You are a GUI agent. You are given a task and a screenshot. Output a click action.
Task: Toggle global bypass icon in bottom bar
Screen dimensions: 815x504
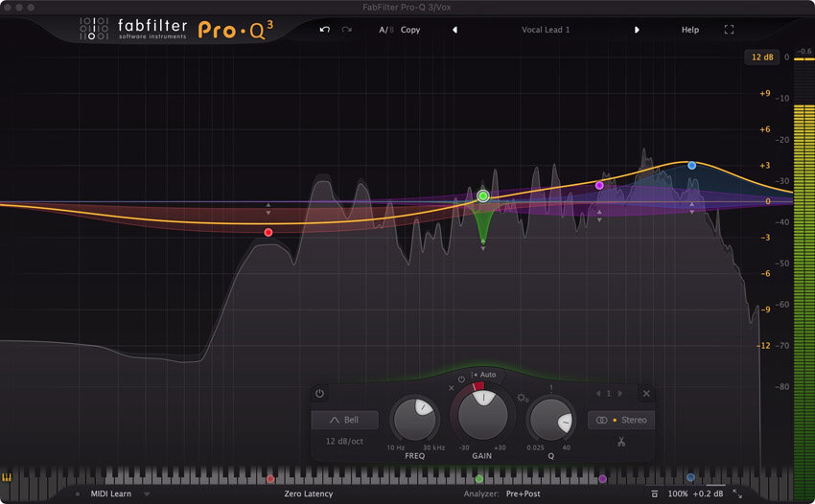point(654,493)
